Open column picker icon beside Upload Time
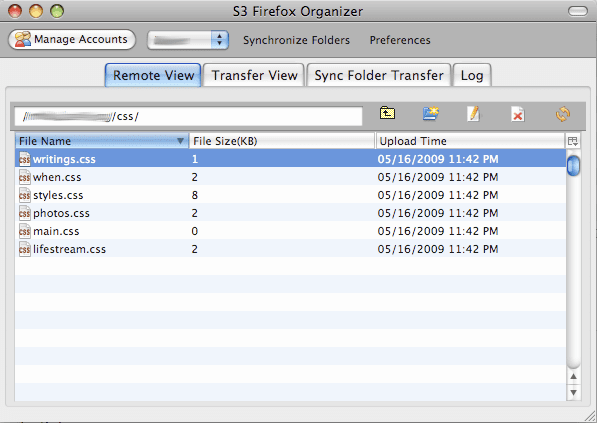The height and width of the screenshot is (423, 597). pos(573,141)
